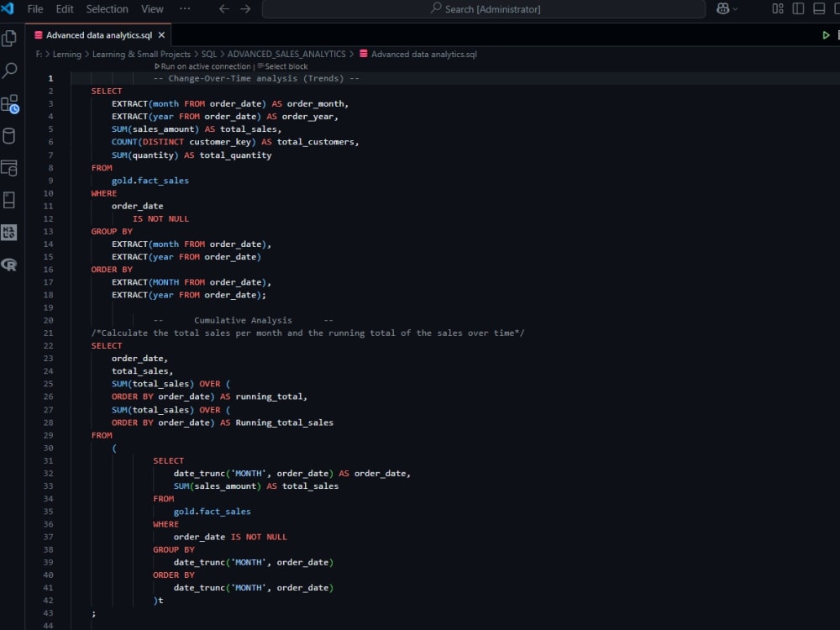Click Run on active connection code lens
The height and width of the screenshot is (630, 840).
tap(202, 66)
